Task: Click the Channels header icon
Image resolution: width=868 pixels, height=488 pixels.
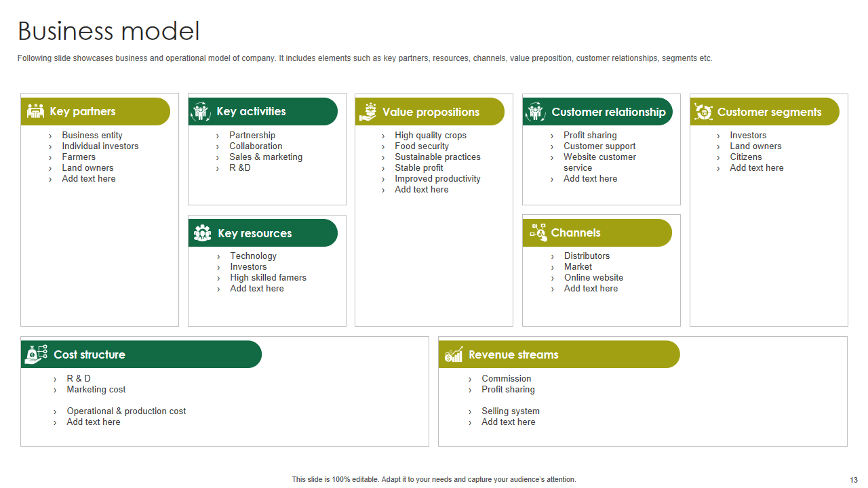Action: coord(538,232)
